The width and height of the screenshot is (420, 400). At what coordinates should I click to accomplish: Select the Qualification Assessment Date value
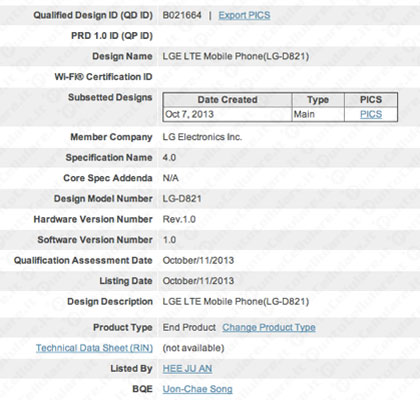(198, 260)
